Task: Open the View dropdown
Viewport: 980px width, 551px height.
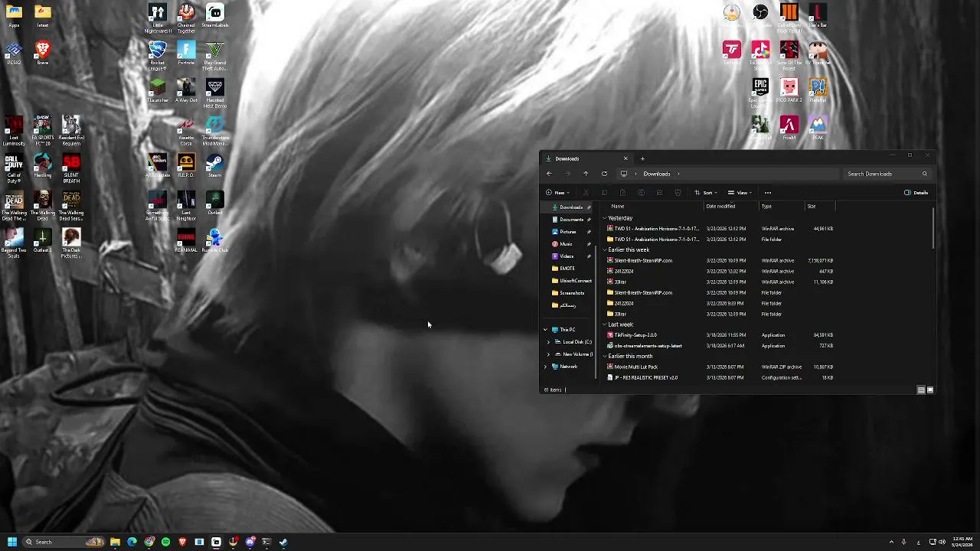Action: pos(740,193)
